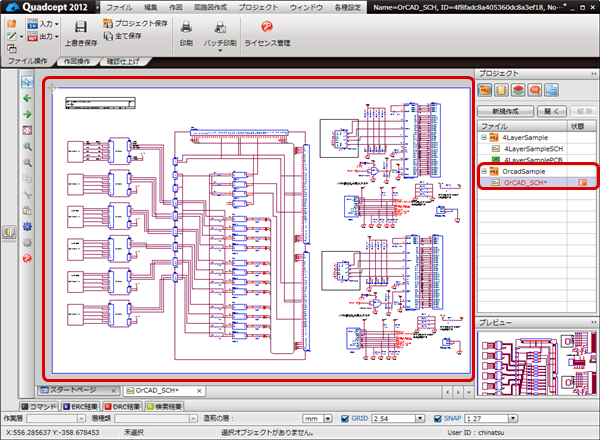This screenshot has height=440, width=600.
Task: Select the arrow pointer tool in left toolbar
Action: tap(26, 83)
